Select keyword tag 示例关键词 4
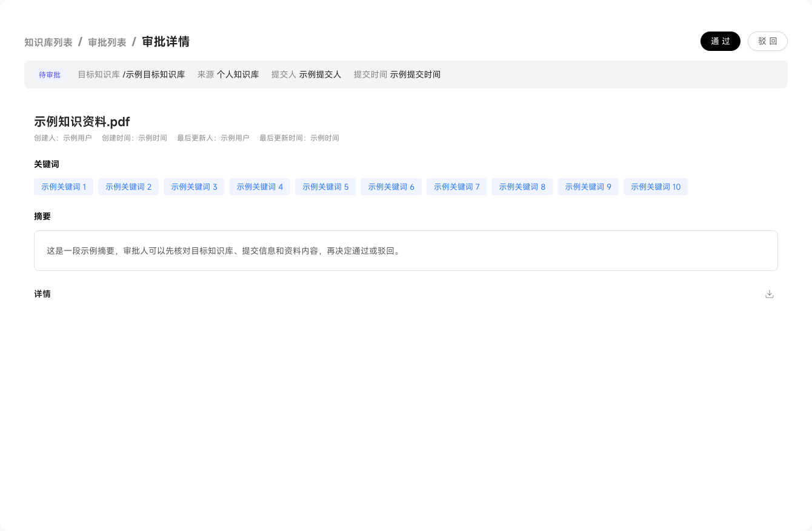Image resolution: width=812 pixels, height=531 pixels. pyautogui.click(x=260, y=187)
